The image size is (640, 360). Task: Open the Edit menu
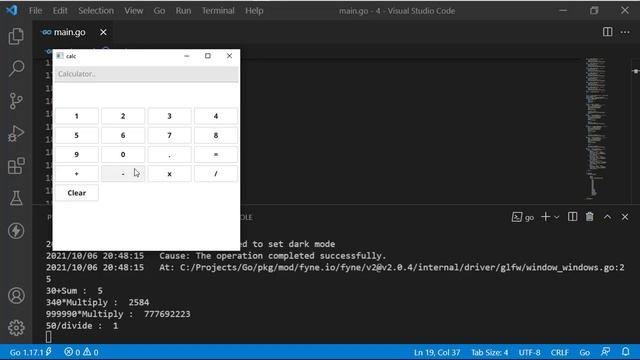coord(60,11)
